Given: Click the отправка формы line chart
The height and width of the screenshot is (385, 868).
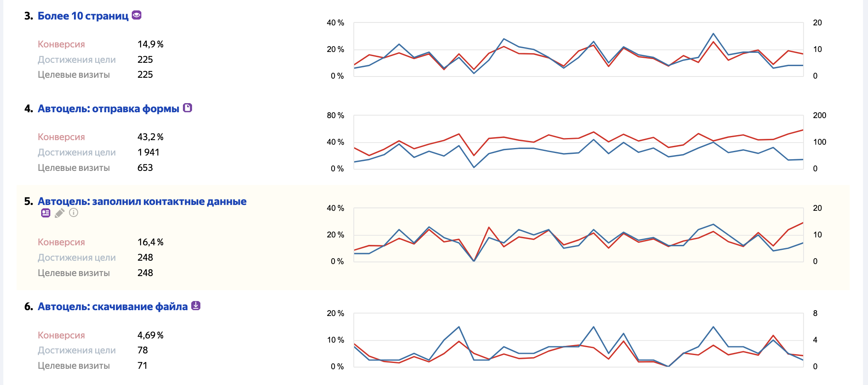Looking at the screenshot, I should click(x=578, y=142).
